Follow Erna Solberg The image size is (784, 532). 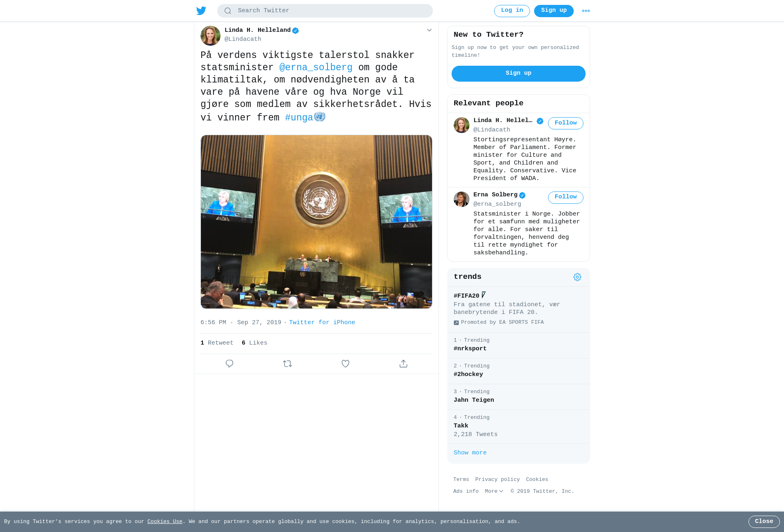[566, 197]
